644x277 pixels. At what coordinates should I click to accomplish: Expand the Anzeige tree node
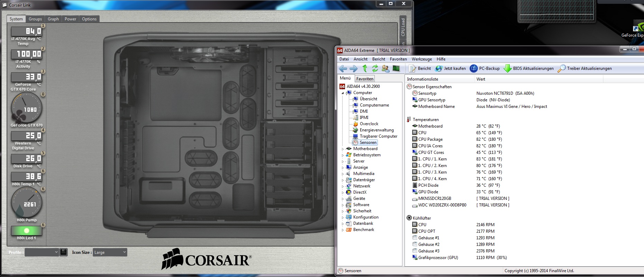[x=343, y=168]
